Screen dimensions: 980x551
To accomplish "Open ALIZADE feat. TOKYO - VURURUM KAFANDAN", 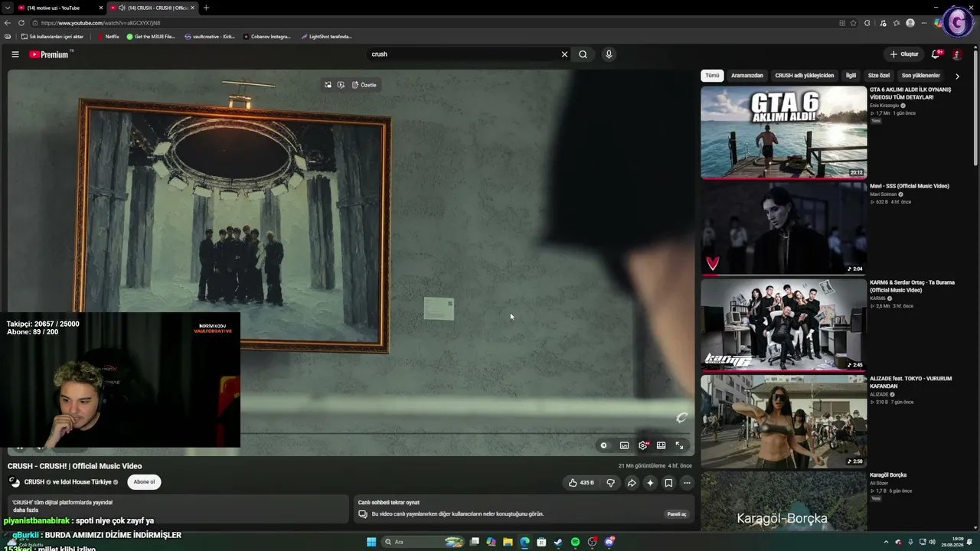I will [x=911, y=383].
